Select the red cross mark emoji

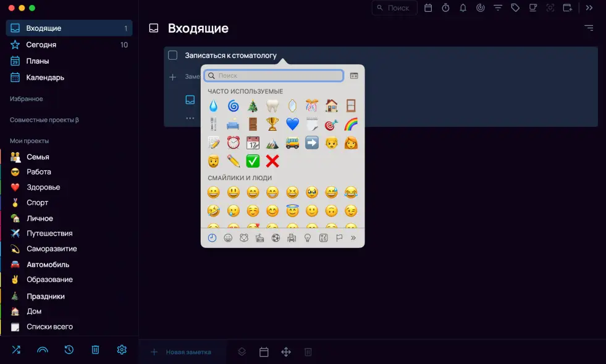(x=272, y=161)
